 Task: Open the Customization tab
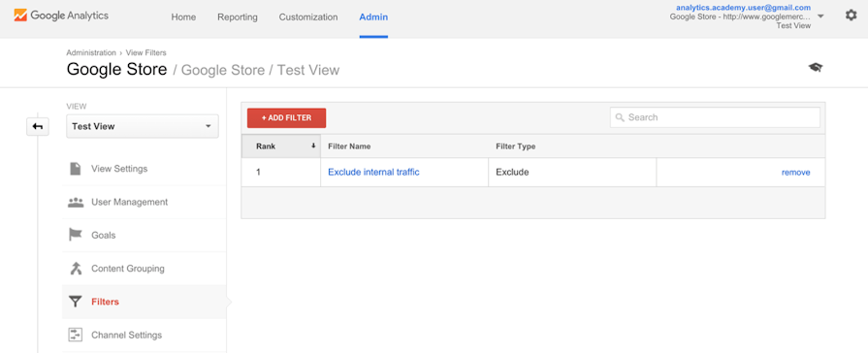coord(308,17)
